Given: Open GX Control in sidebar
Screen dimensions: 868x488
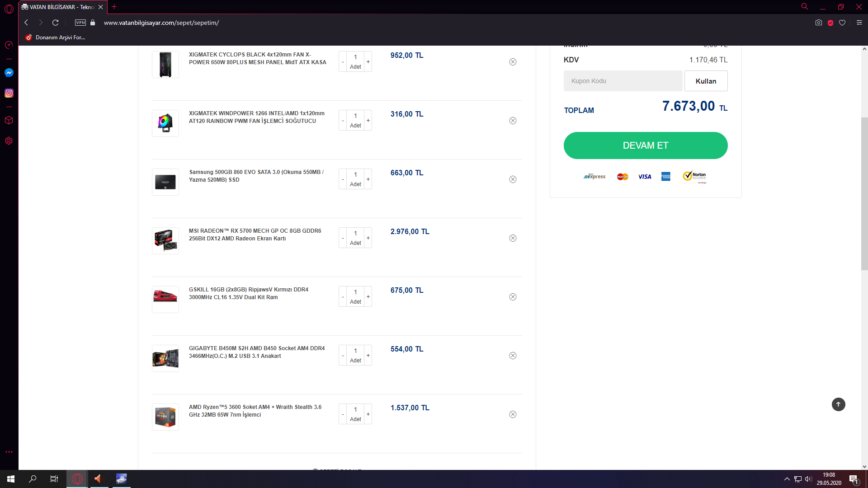Looking at the screenshot, I should tap(9, 45).
